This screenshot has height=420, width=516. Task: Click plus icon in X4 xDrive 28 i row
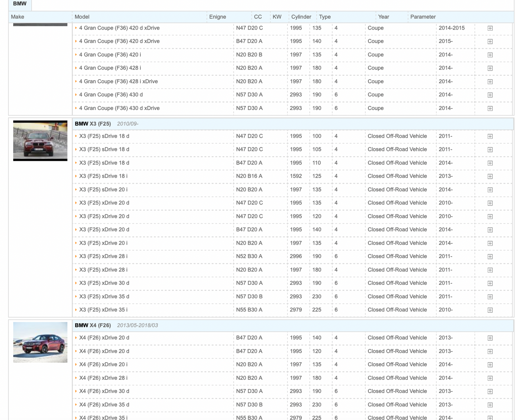pos(490,378)
